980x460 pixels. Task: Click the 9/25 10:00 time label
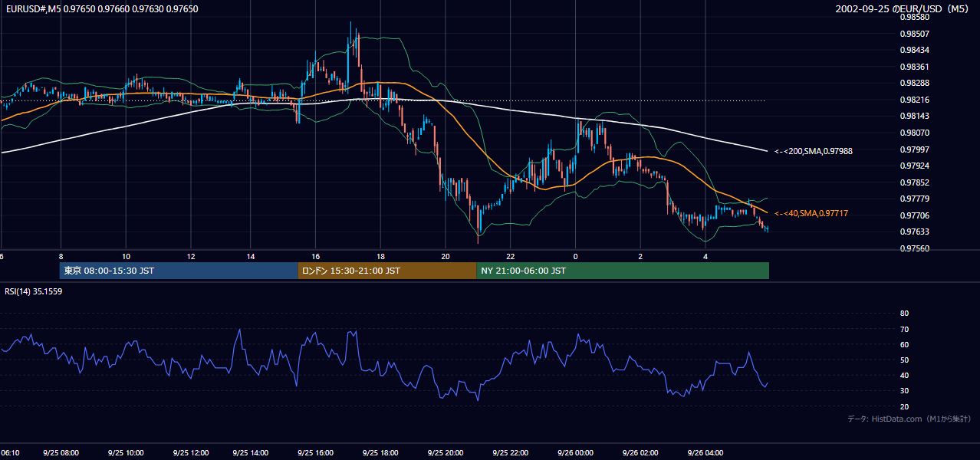tap(126, 453)
